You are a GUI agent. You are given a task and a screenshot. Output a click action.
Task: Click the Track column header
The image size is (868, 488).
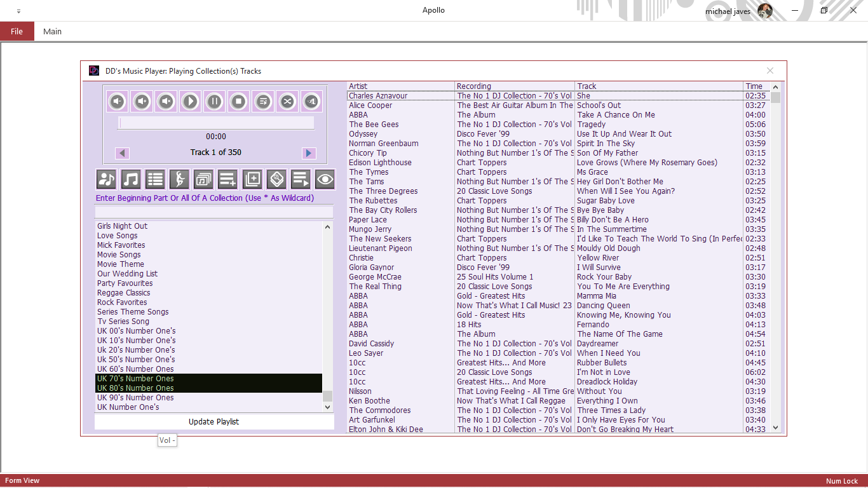point(660,86)
